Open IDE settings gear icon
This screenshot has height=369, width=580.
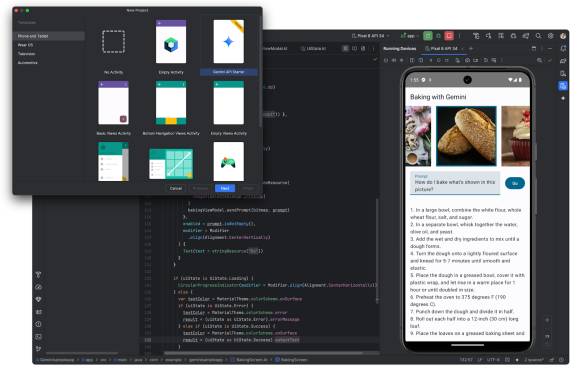click(x=551, y=36)
